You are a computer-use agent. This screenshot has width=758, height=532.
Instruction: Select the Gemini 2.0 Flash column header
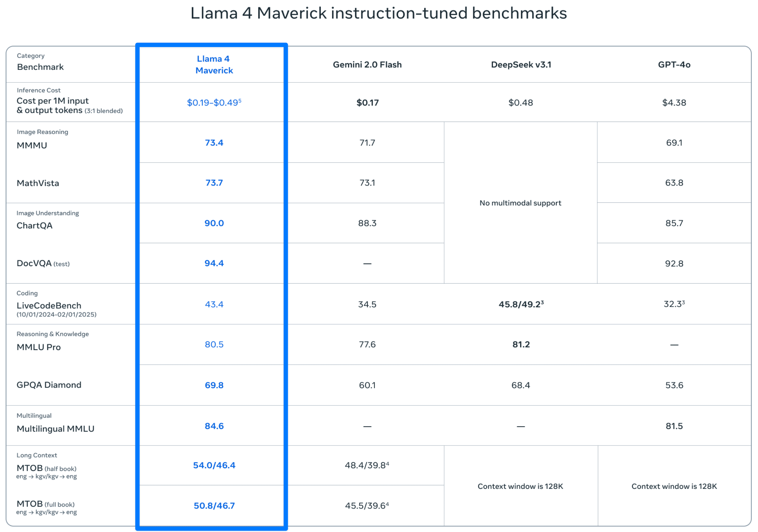367,65
